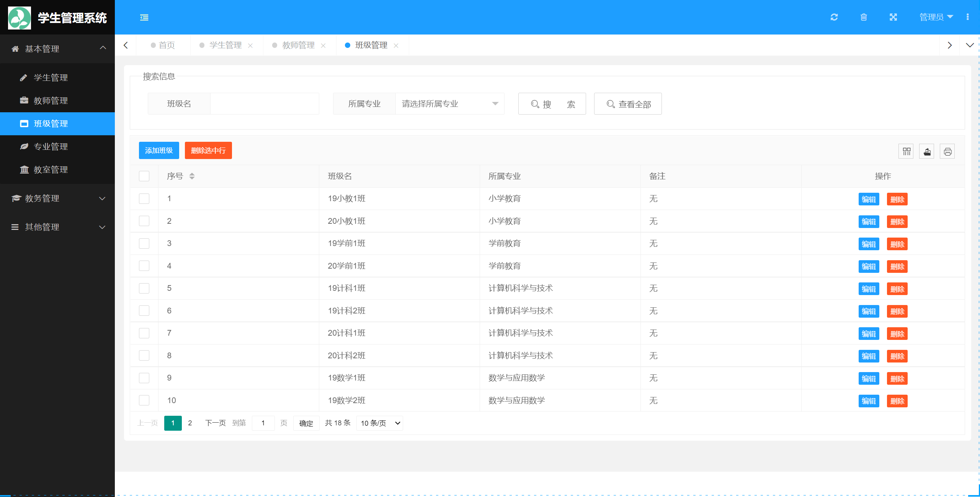980x497 pixels.
Task: Click the refresh icon in top bar
Action: pyautogui.click(x=834, y=17)
